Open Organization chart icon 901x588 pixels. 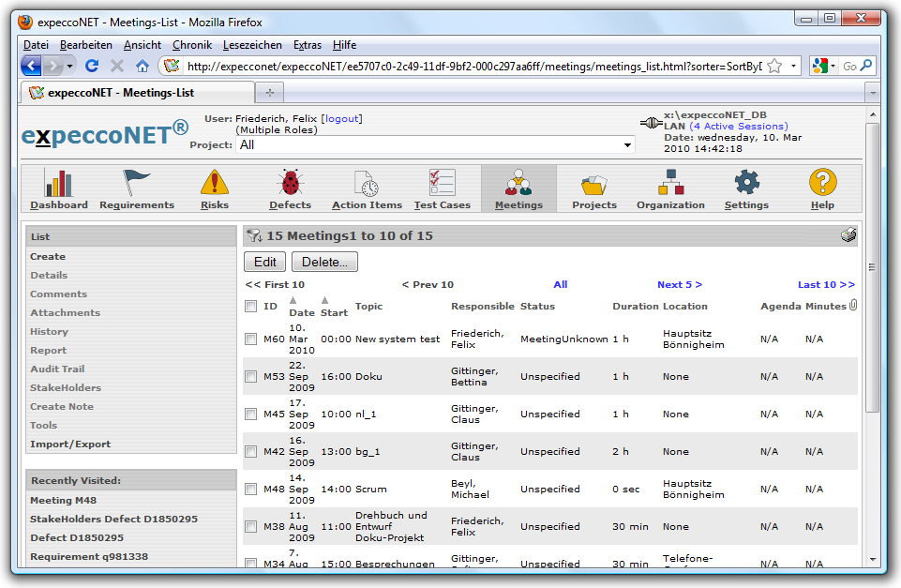tap(670, 183)
